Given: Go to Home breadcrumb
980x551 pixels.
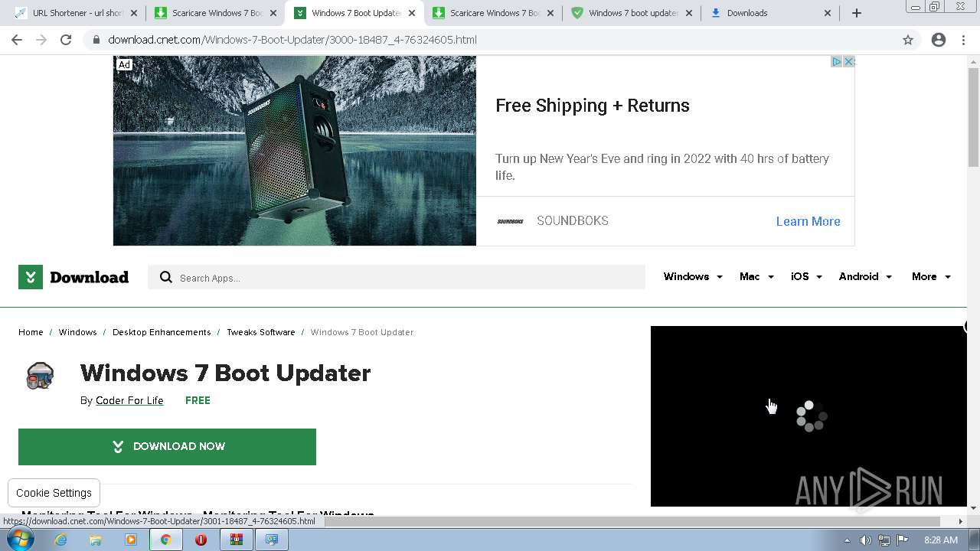Looking at the screenshot, I should pos(31,332).
